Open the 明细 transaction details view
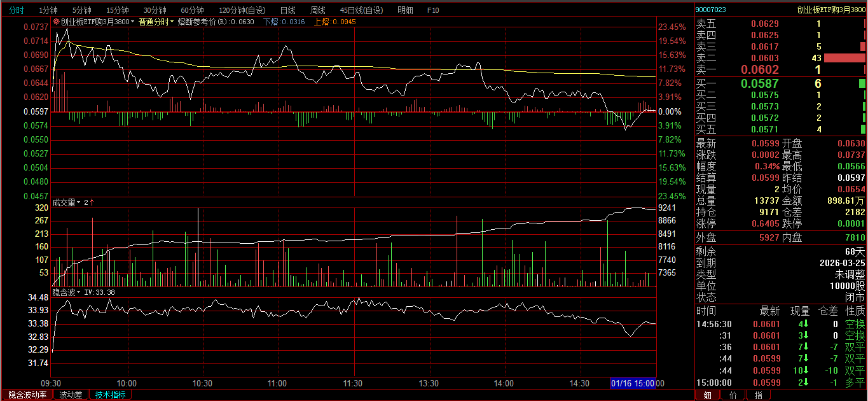This screenshot has width=868, height=401. (404, 10)
